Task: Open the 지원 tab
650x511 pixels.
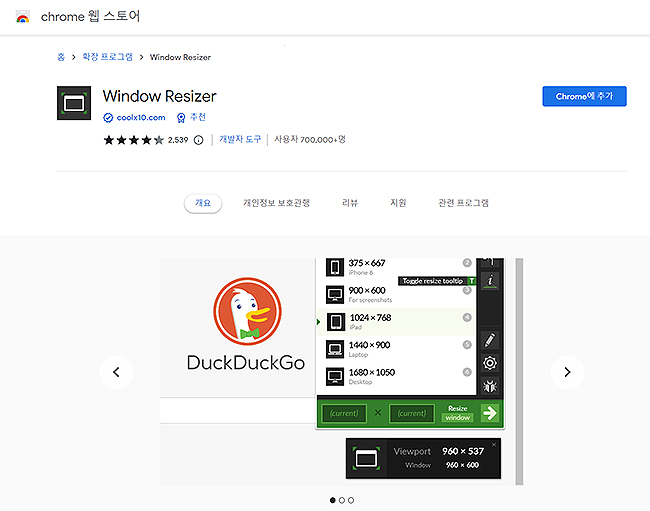Action: click(398, 203)
